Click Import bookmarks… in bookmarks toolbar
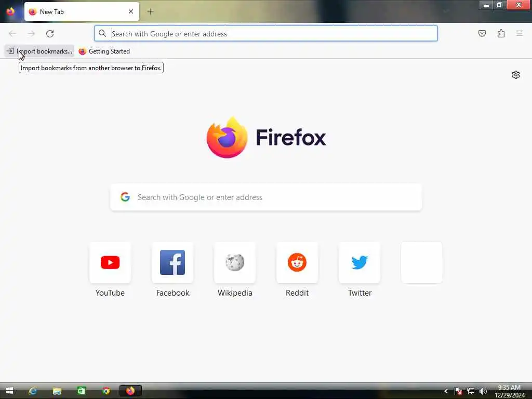Screen dimensions: 532x399 [x=39, y=51]
